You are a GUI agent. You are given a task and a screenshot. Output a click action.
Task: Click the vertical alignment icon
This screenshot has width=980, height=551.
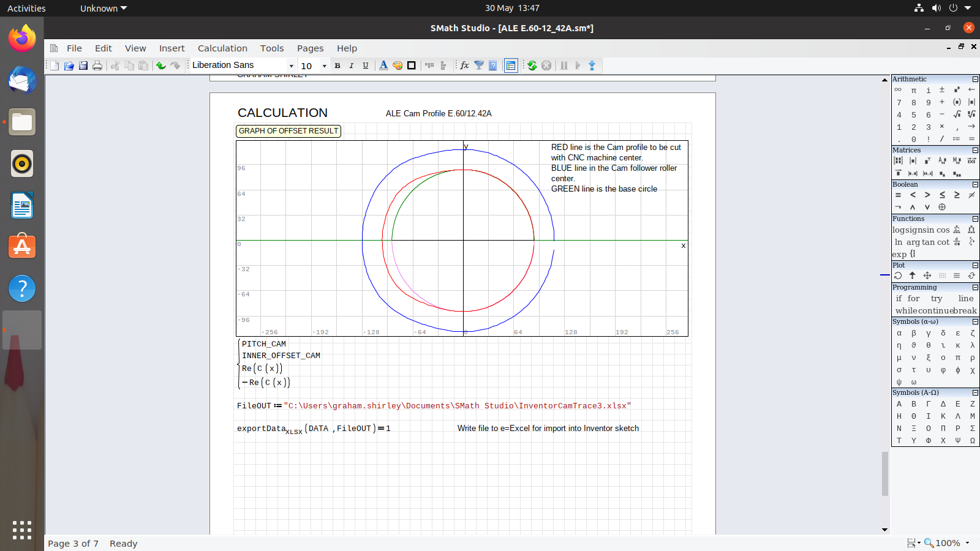(443, 66)
